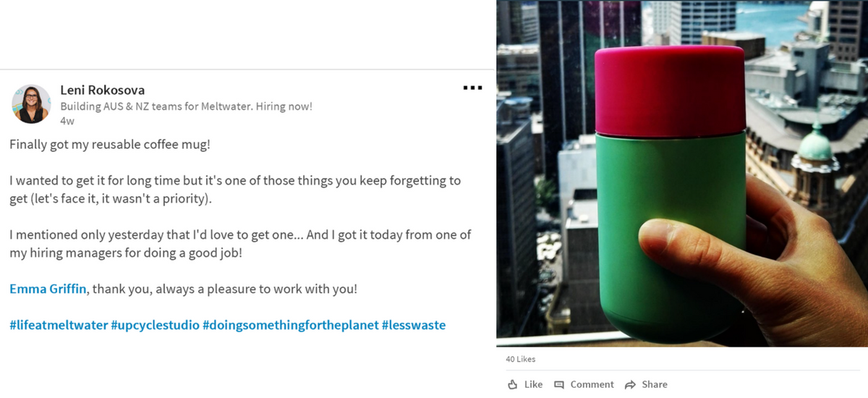Click the arrow Share icon

(630, 384)
